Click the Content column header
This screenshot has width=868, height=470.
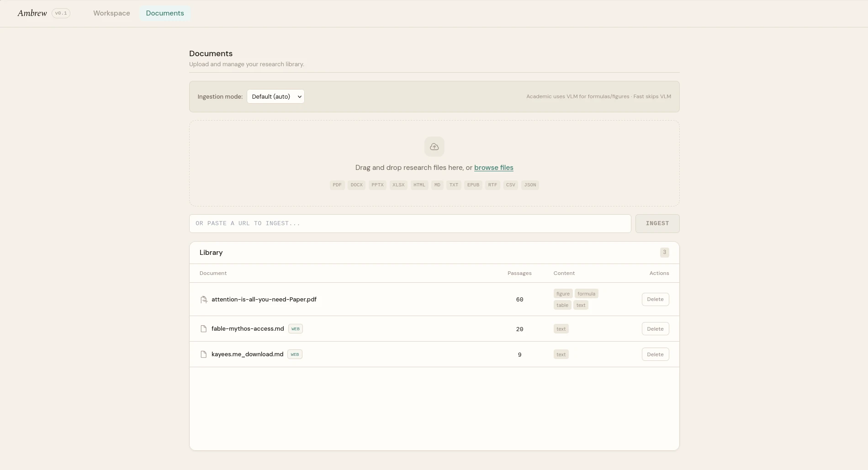(564, 273)
